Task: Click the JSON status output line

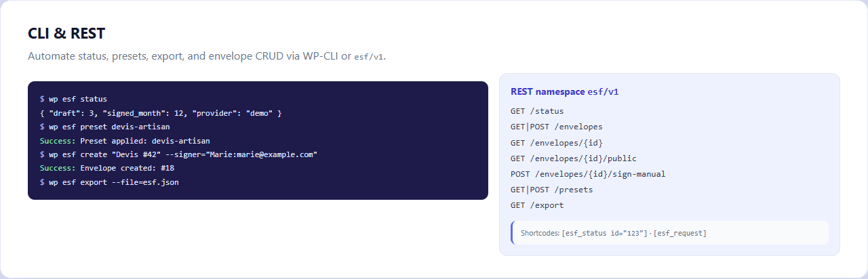Action: point(161,112)
